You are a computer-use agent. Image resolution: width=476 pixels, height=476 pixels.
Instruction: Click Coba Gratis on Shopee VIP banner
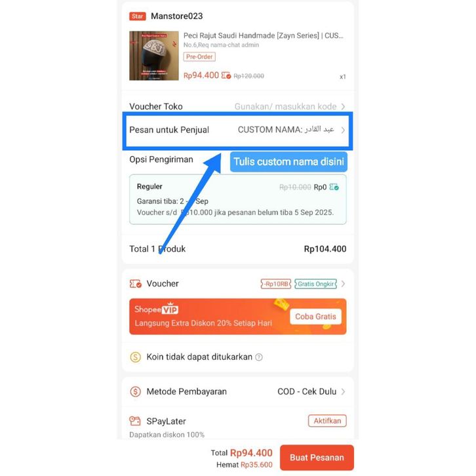coord(315,317)
